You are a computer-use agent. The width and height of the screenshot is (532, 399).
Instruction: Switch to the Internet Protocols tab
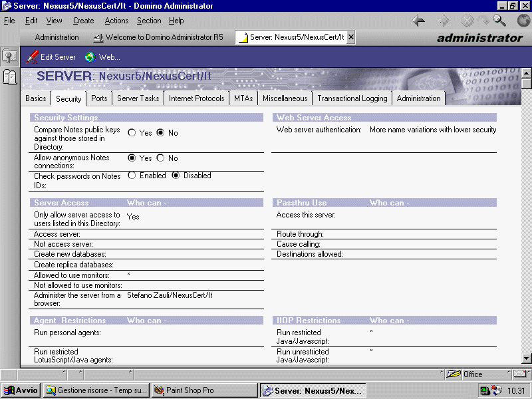[196, 98]
